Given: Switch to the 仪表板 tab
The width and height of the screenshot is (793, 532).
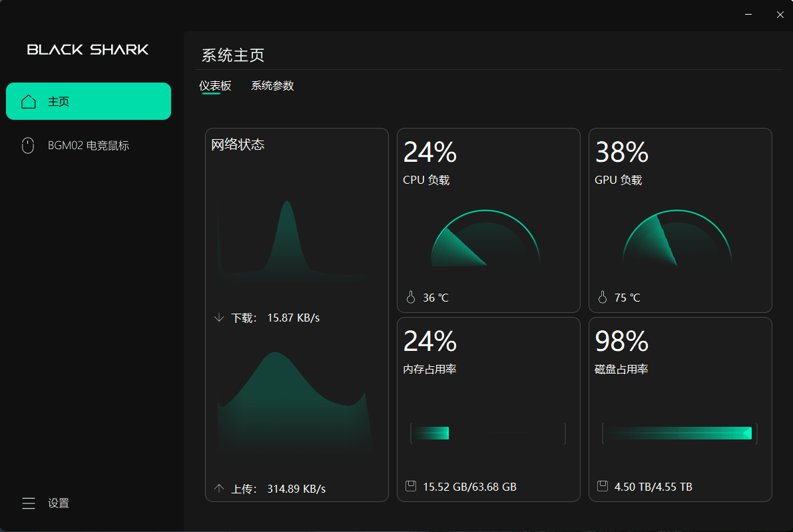Looking at the screenshot, I should click(215, 85).
